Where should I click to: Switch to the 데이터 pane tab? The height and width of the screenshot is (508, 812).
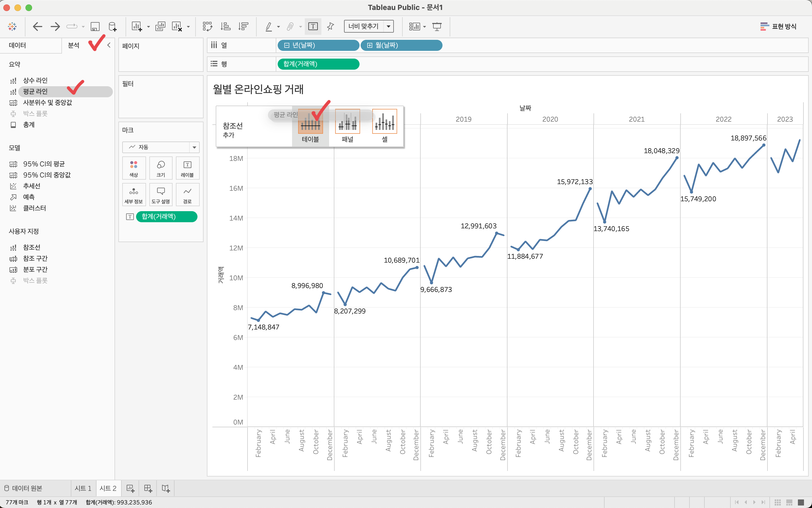click(x=17, y=45)
